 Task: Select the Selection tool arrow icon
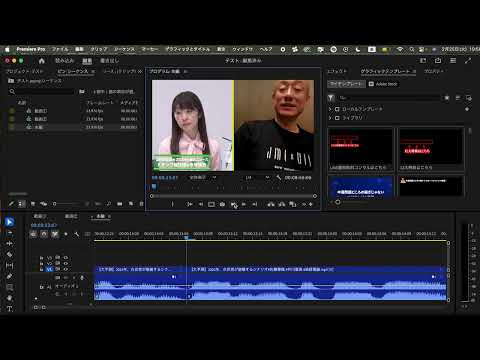[10, 222]
